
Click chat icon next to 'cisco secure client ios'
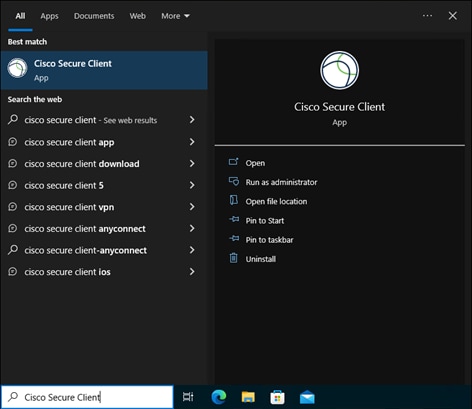pos(13,272)
